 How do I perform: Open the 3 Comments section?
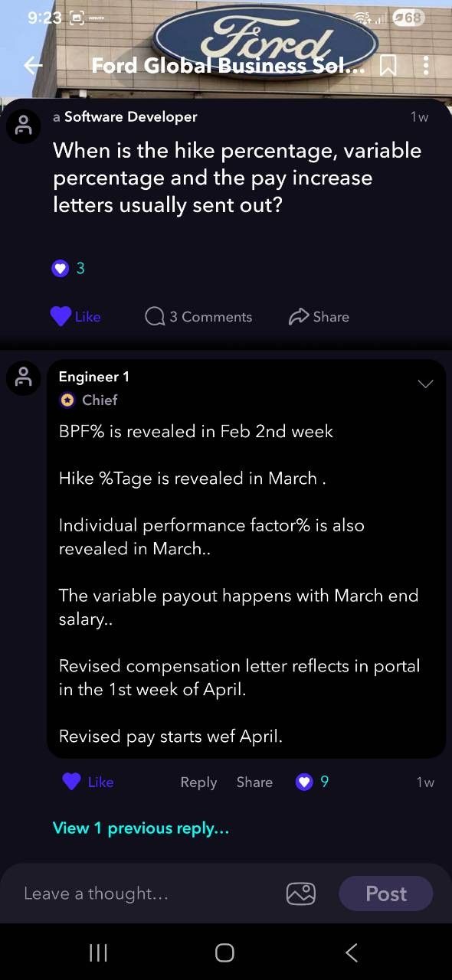pyautogui.click(x=198, y=316)
